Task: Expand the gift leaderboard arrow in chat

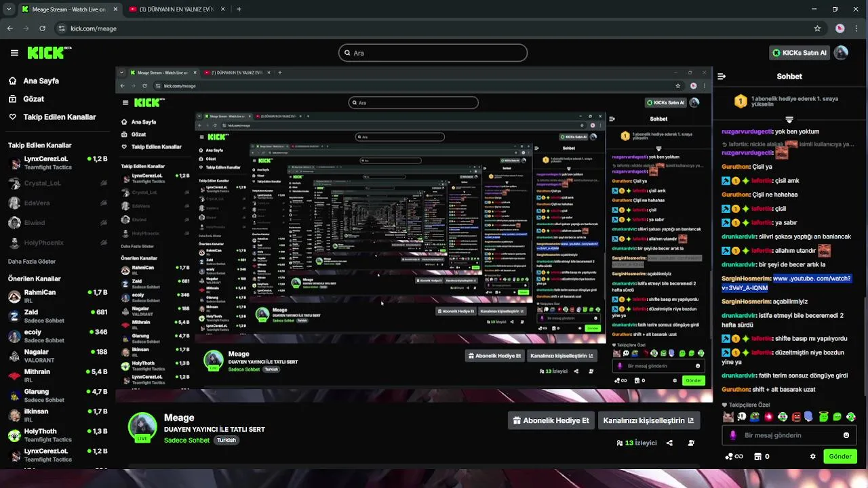Action: [x=789, y=119]
